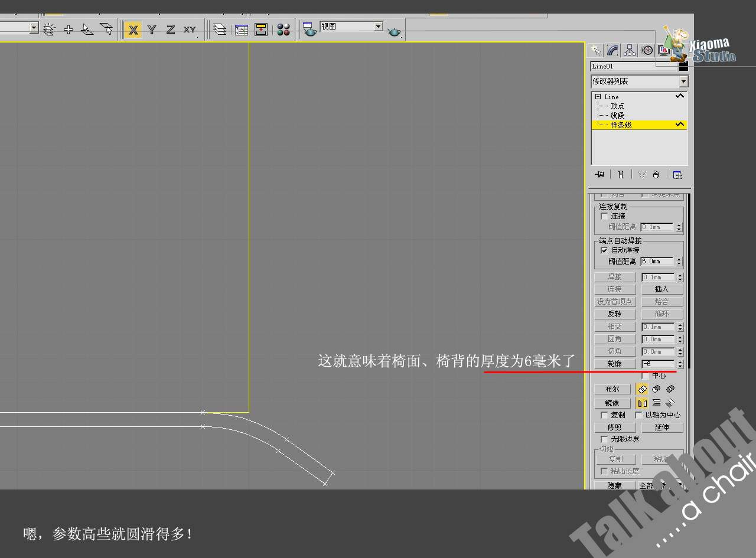Restrict transform to the X axis
The image size is (756, 558).
coord(133,30)
